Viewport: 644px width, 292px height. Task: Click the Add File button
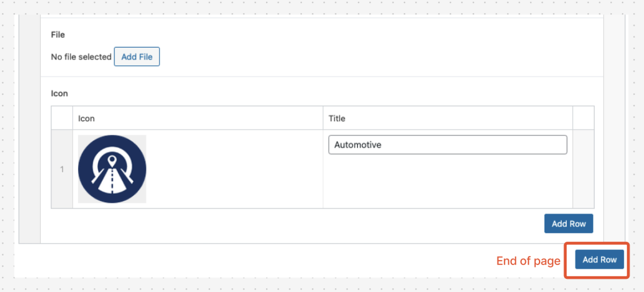pyautogui.click(x=136, y=57)
